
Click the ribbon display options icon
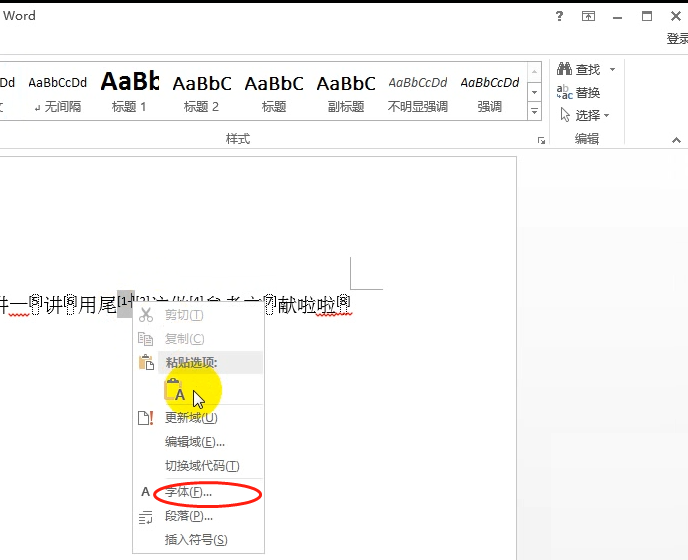click(589, 16)
